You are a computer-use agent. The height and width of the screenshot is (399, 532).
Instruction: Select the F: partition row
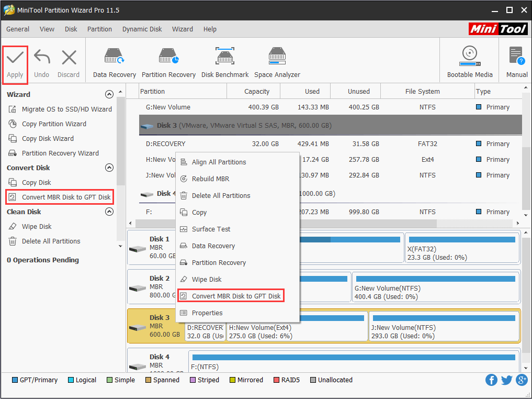click(331, 212)
